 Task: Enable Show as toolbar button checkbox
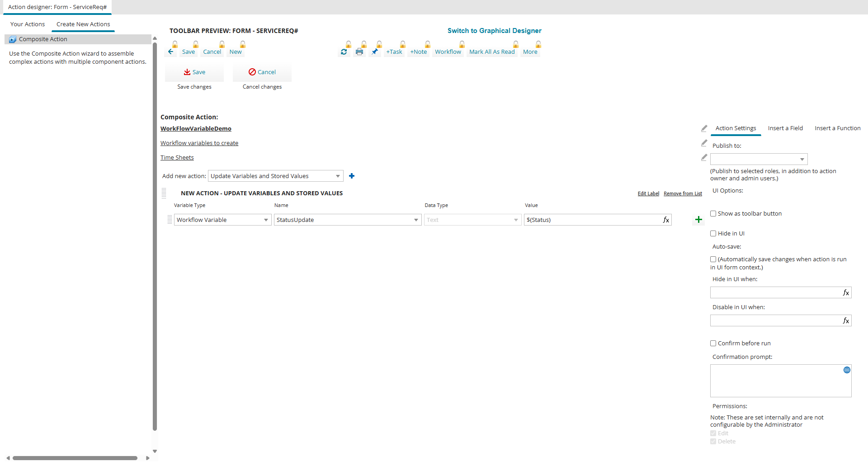713,214
